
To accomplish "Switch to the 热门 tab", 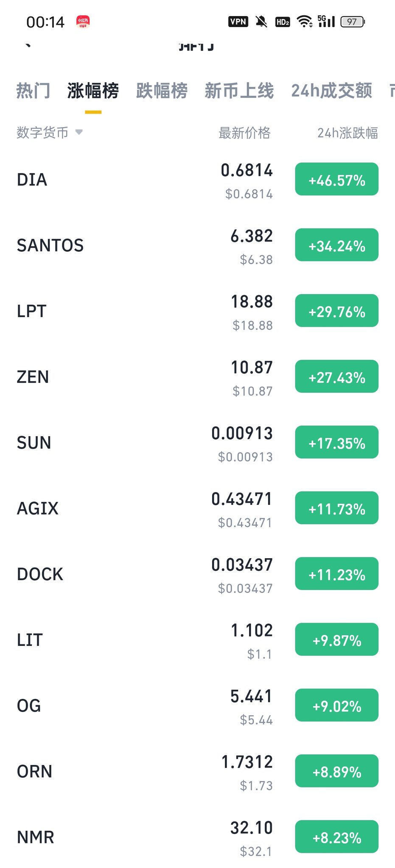I will tap(33, 91).
